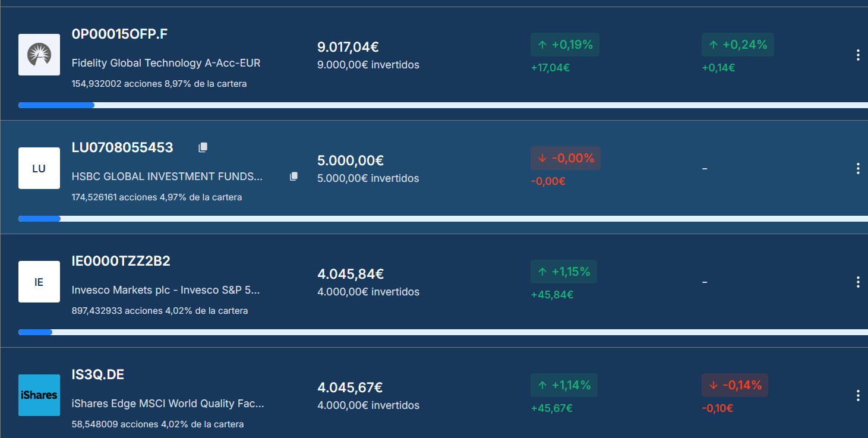Click the +0,19% total return badge
Screen dimensions: 868x438
564,45
